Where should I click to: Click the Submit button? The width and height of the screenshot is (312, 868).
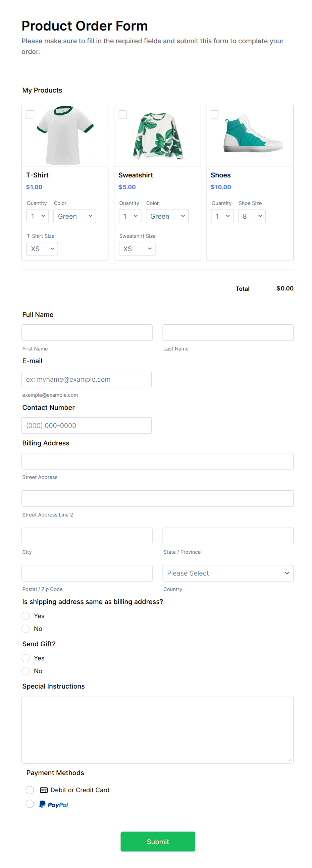tap(158, 842)
